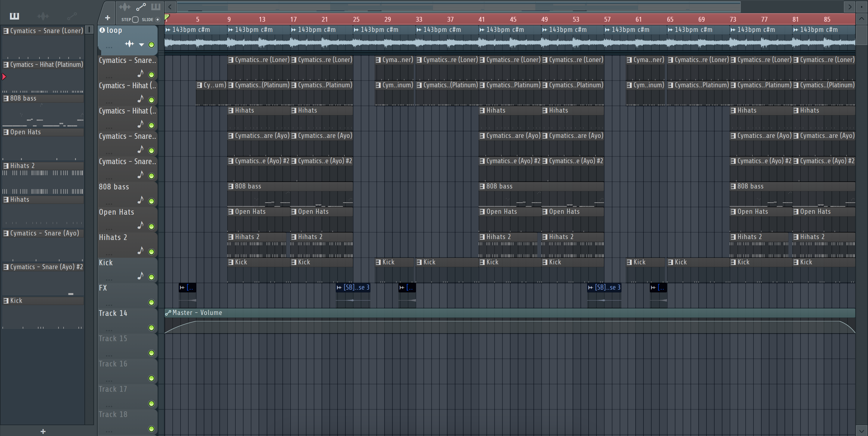Click the green playhead marker at bar 1
Image resolution: width=868 pixels, height=436 pixels.
(167, 17)
